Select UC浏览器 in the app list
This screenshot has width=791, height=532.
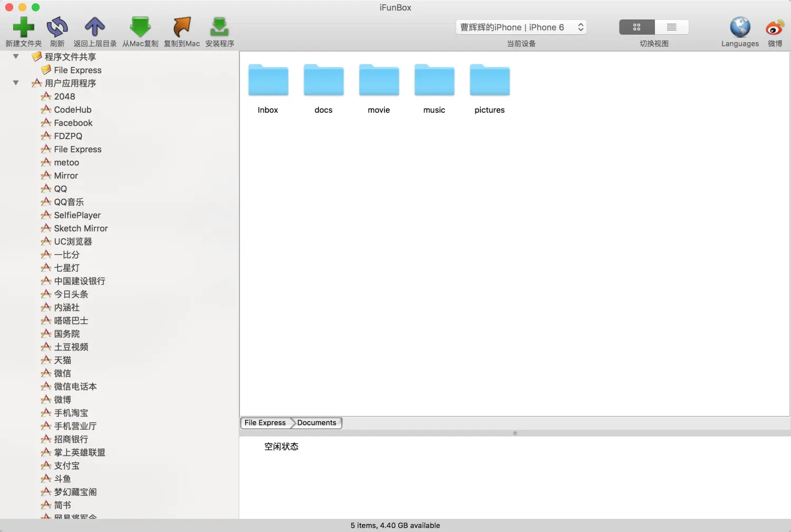66,241
